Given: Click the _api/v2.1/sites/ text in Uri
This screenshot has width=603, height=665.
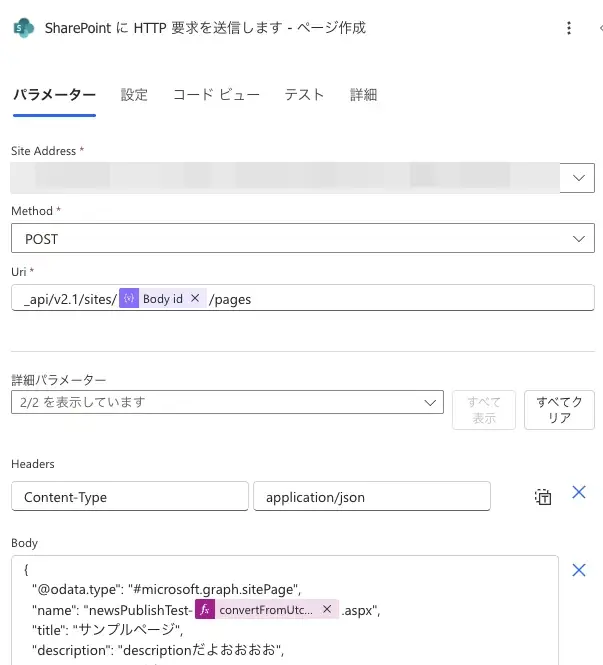Looking at the screenshot, I should [x=70, y=299].
